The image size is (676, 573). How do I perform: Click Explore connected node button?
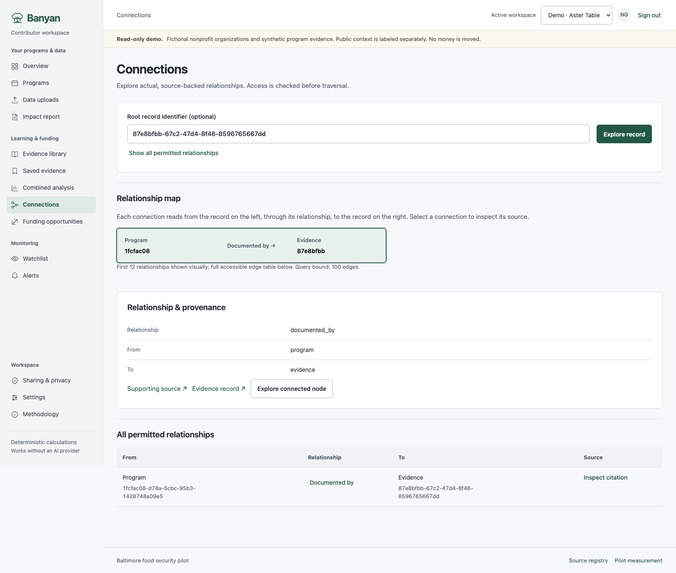pyautogui.click(x=291, y=388)
